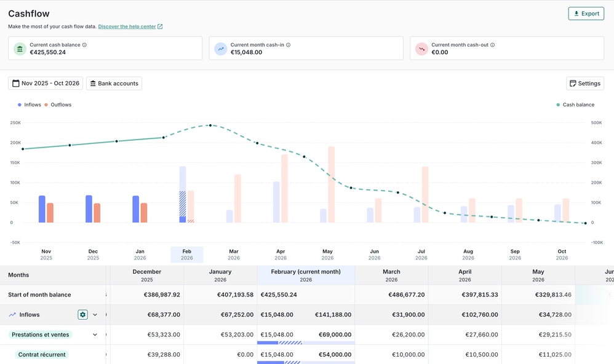The height and width of the screenshot is (364, 614).
Task: Click info icon next to Current month cash-in
Action: pyautogui.click(x=288, y=45)
